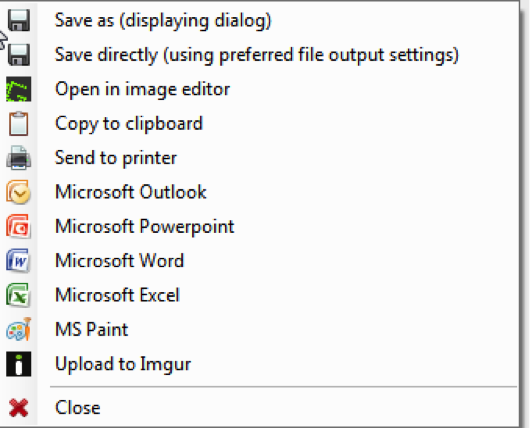The image size is (530, 429).
Task: Click the MS Paint palette icon
Action: tap(19, 329)
